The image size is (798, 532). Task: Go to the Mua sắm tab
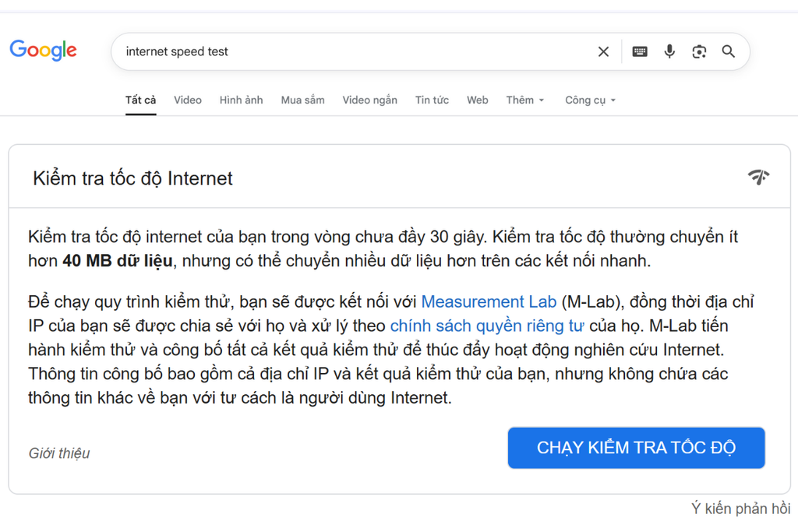click(303, 100)
